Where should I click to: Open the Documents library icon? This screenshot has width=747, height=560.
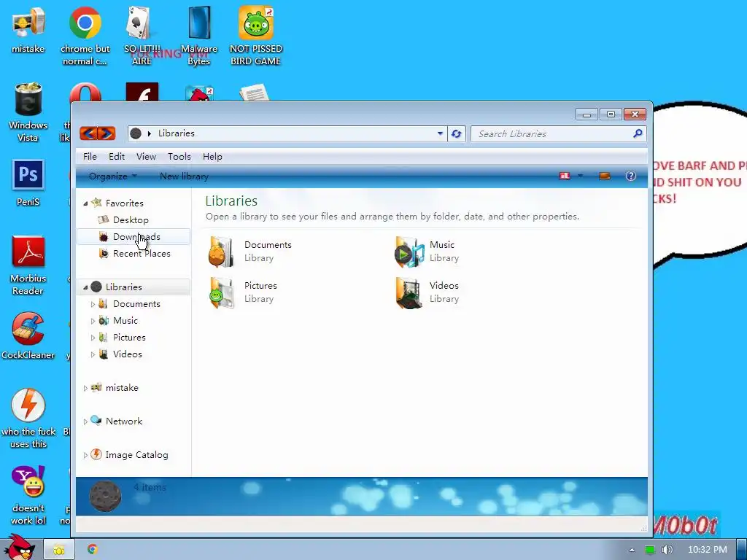pos(221,252)
